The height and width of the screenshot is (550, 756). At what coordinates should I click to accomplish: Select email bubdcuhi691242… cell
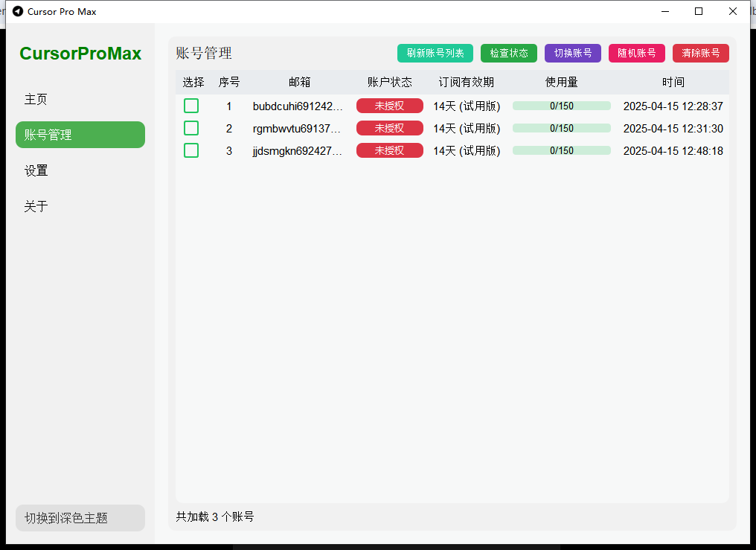[x=298, y=106]
